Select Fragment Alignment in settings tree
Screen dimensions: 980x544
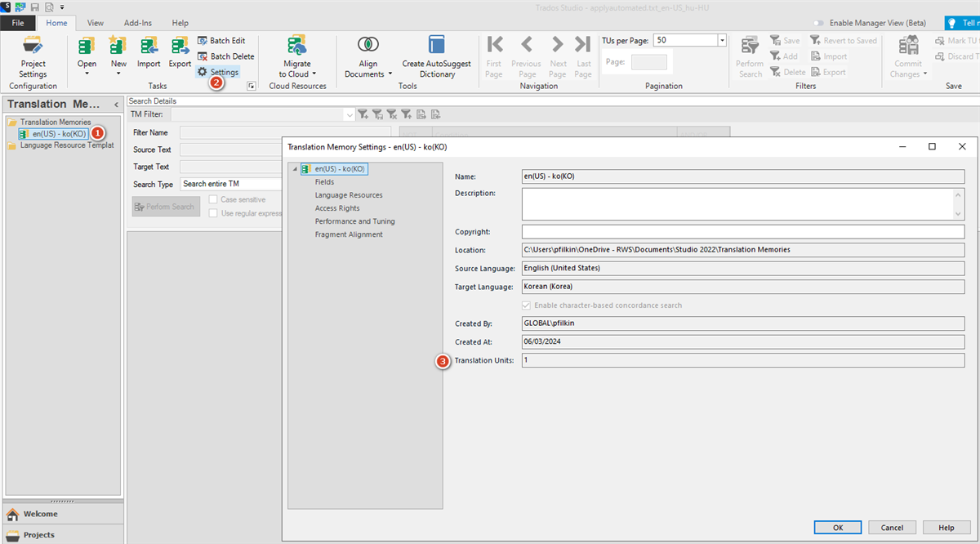click(x=349, y=234)
